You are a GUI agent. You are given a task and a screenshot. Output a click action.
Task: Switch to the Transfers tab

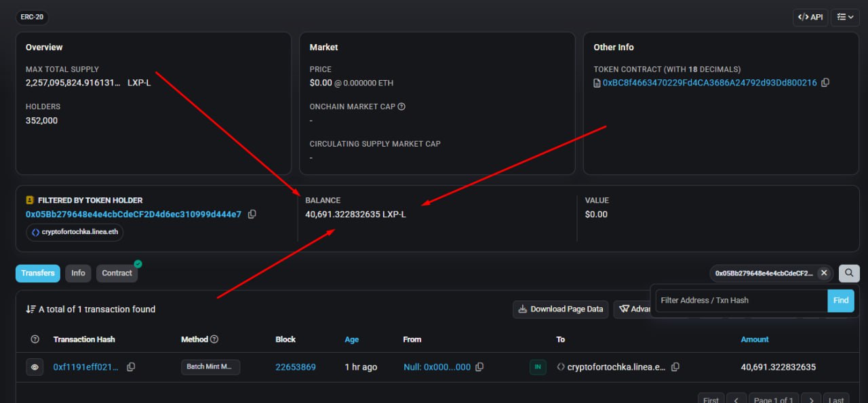pyautogui.click(x=38, y=273)
